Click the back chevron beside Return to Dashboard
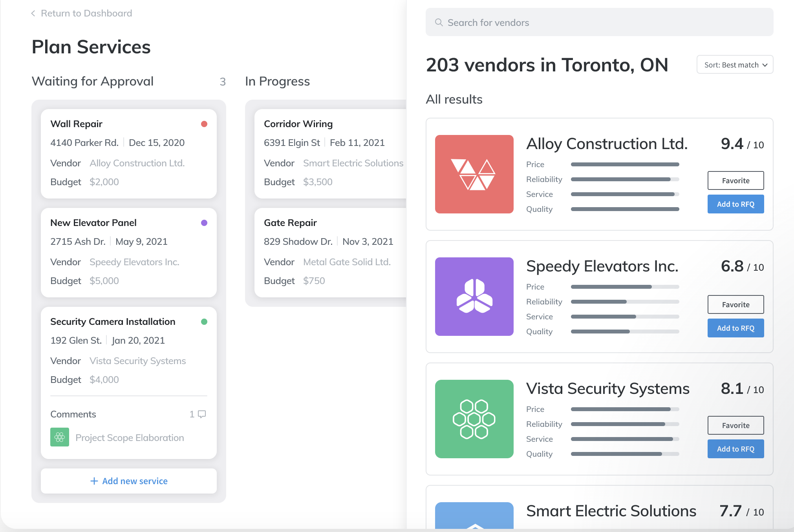The image size is (794, 532). (33, 13)
